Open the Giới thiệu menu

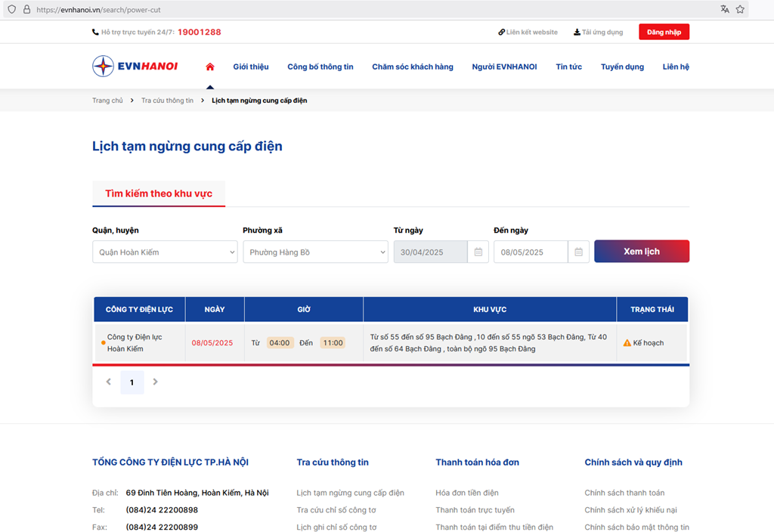[x=251, y=66]
